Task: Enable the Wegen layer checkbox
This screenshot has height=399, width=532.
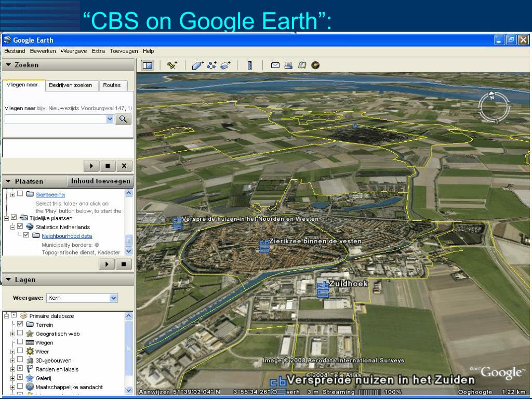Action: [x=20, y=342]
